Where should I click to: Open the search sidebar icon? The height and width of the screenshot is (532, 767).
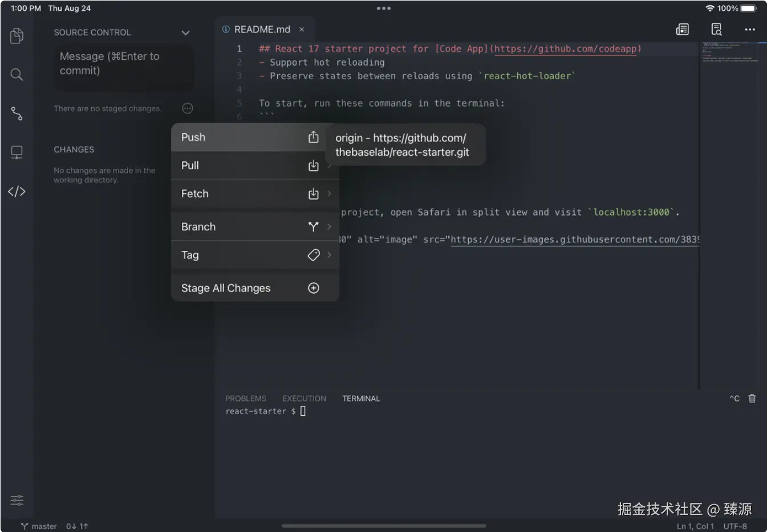pos(17,75)
